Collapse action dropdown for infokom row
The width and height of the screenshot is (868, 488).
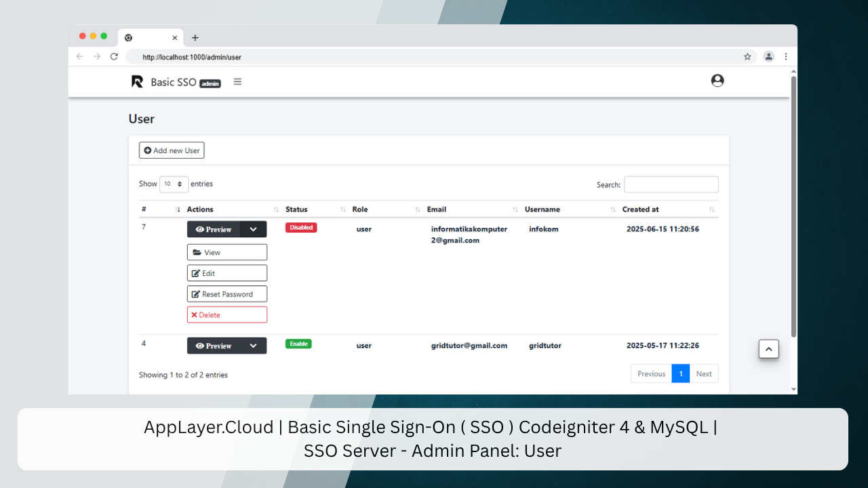[253, 229]
